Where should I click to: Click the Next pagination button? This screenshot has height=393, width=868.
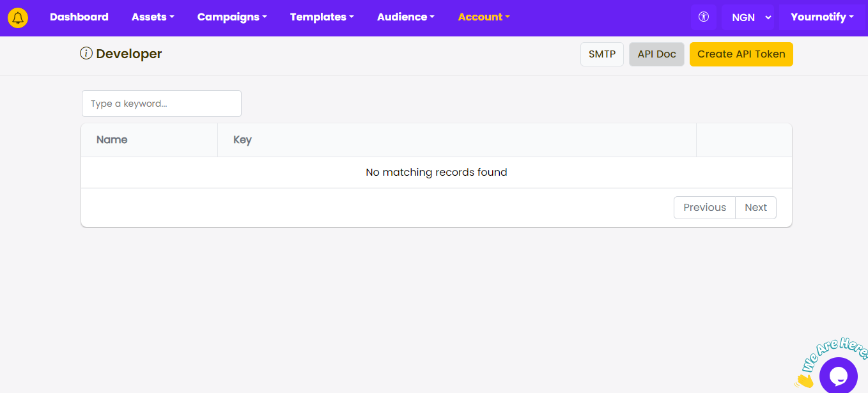click(756, 208)
